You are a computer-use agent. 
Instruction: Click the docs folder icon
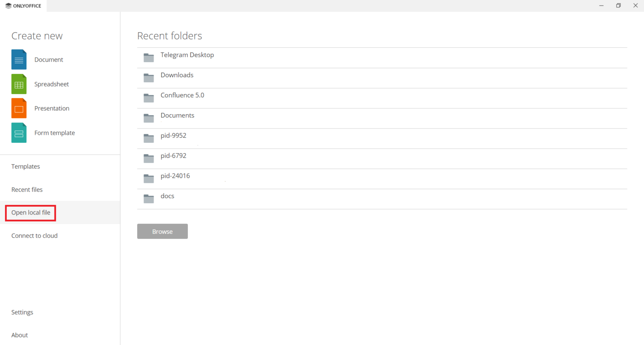[149, 199]
